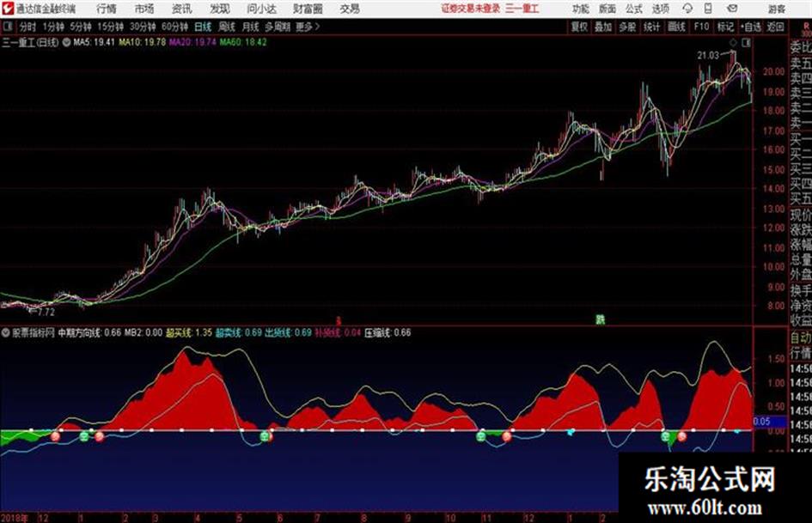Open the 功能 menu
The image size is (812, 523).
point(581,9)
